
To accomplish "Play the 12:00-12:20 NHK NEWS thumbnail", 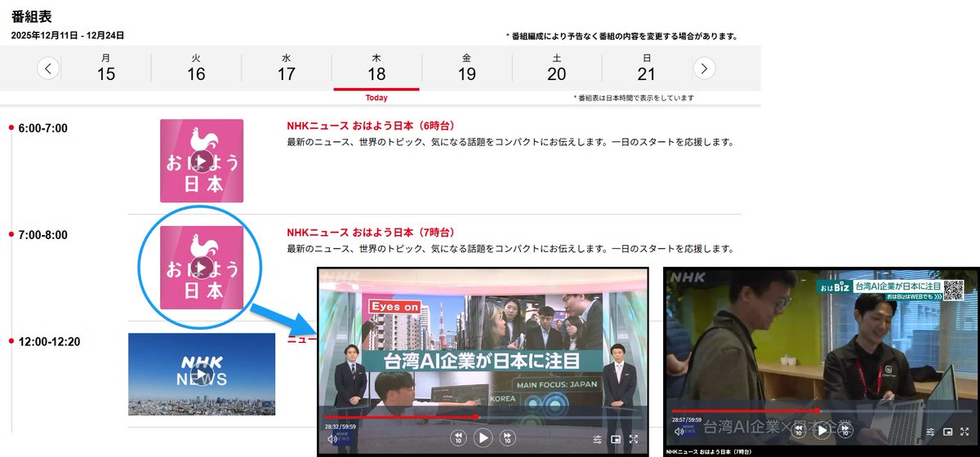I will tap(202, 374).
